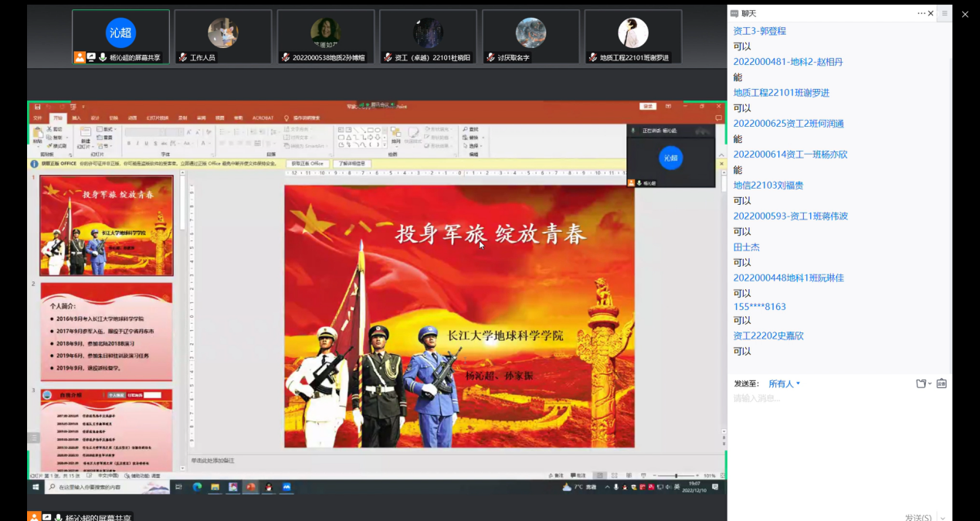Open the chat history icon above the message box
This screenshot has height=521, width=980.
941,383
